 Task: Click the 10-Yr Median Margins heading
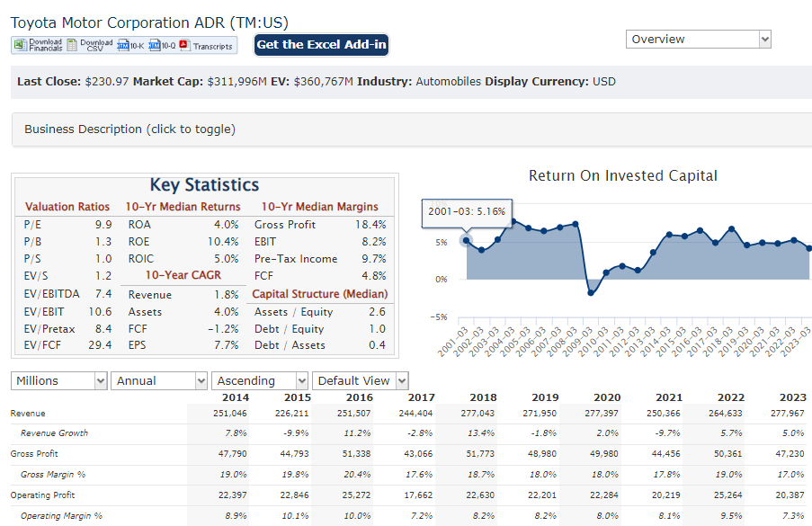click(319, 207)
